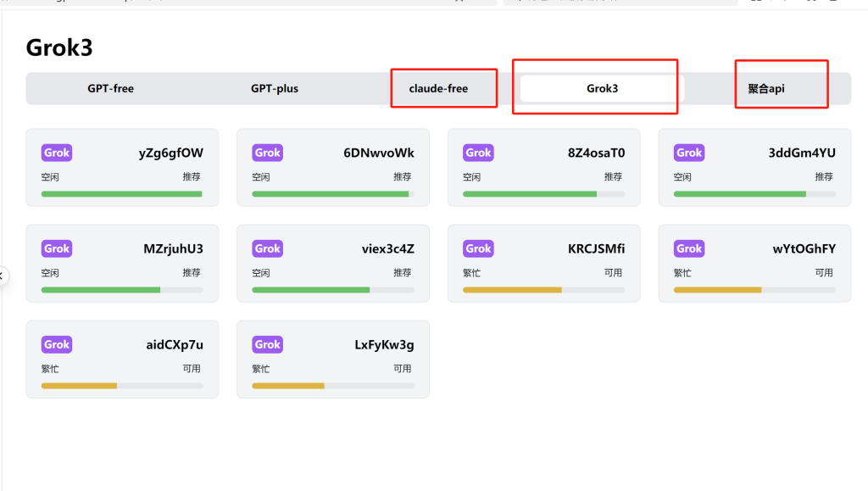Select the node name LxFyKw3g
Viewport: 868px width, 491px height.
click(x=384, y=345)
